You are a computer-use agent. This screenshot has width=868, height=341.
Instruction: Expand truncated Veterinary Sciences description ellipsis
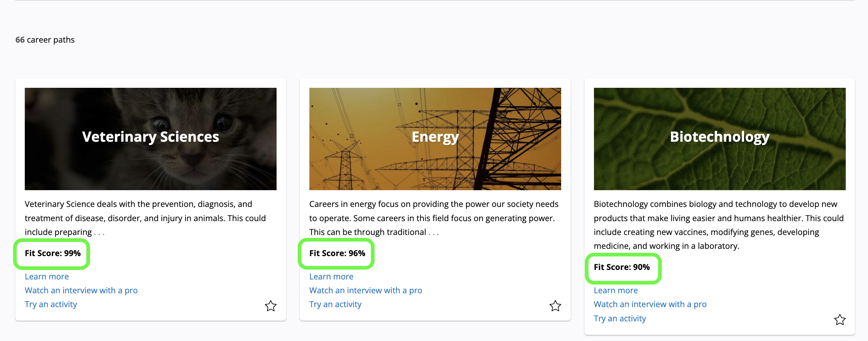(99, 233)
